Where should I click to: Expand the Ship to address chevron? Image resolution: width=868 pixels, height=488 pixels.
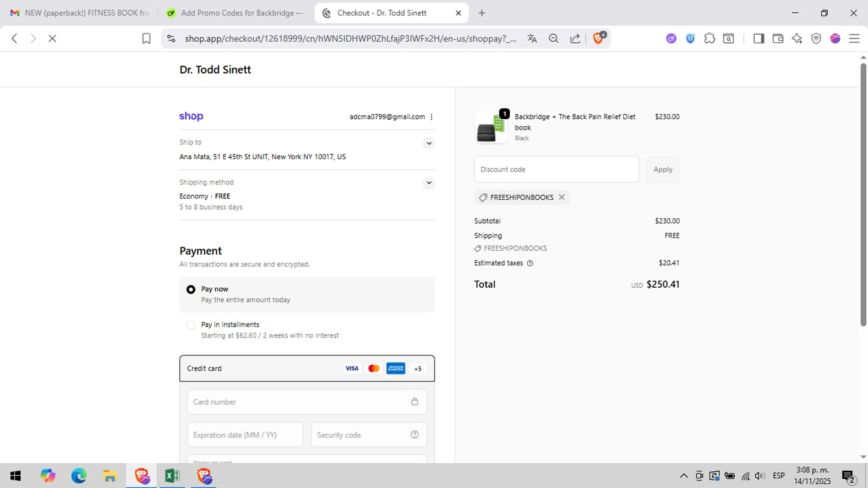point(429,143)
